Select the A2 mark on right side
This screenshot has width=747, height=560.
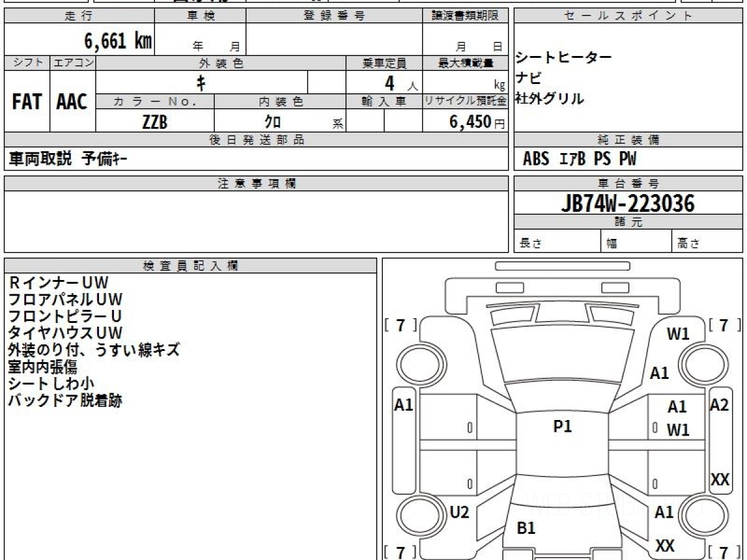[719, 404]
